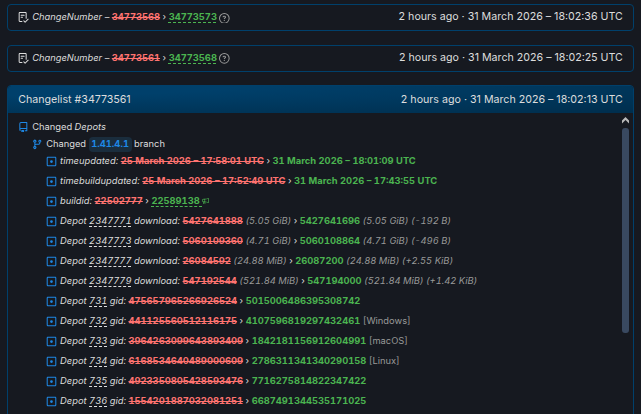This screenshot has width=641, height=414.
Task: Click the [Linux] label
Action: tap(384, 361)
